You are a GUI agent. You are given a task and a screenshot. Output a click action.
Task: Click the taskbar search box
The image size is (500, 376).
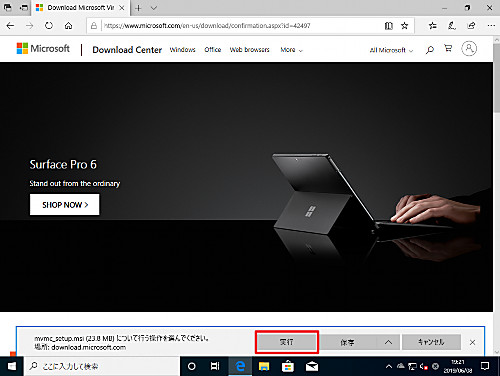click(x=102, y=366)
